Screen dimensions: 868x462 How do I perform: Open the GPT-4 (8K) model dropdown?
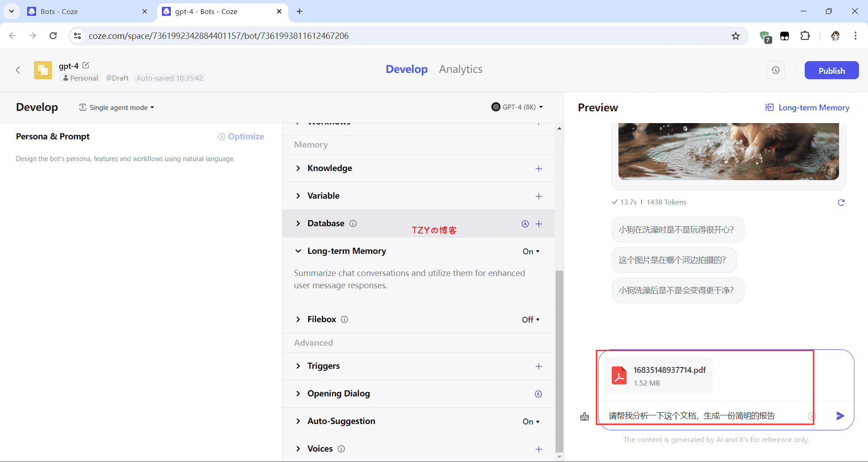(517, 107)
